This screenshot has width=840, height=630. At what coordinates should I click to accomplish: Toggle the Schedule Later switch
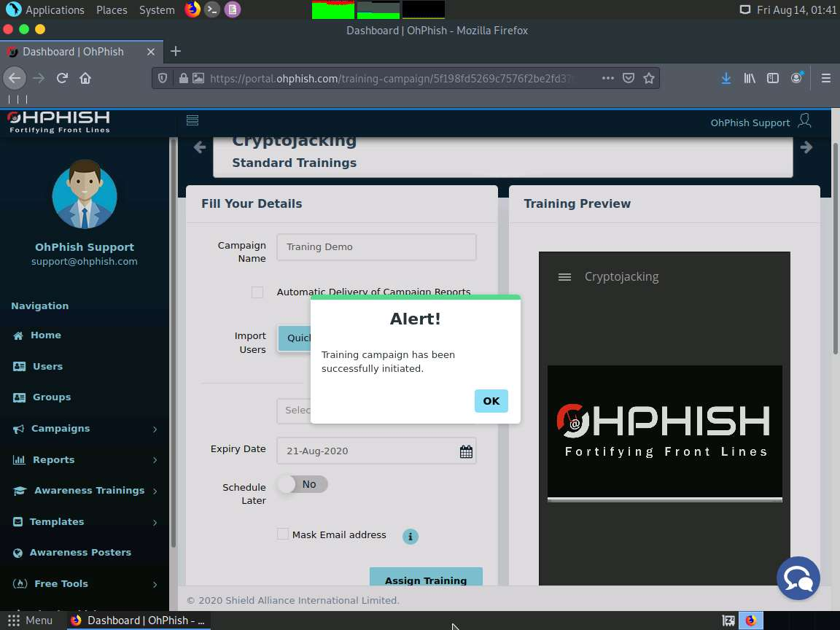(302, 484)
